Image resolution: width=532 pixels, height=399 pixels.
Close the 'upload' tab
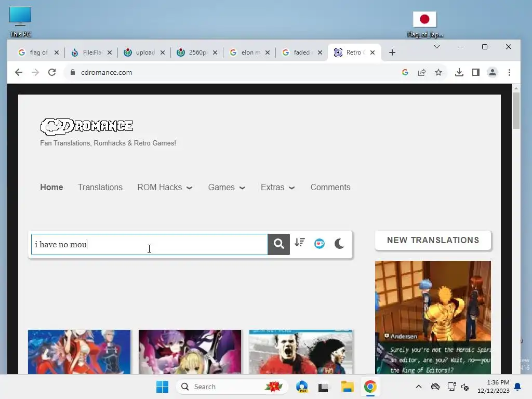click(163, 52)
